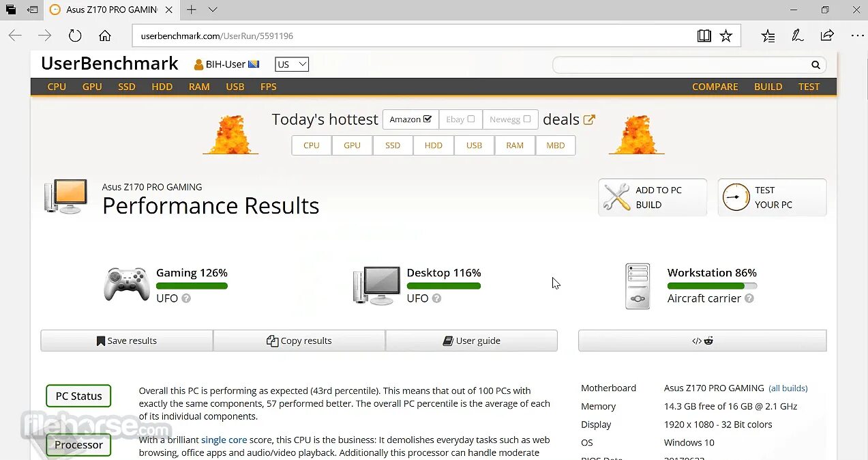Click the Processor button
The width and height of the screenshot is (868, 460).
78,445
